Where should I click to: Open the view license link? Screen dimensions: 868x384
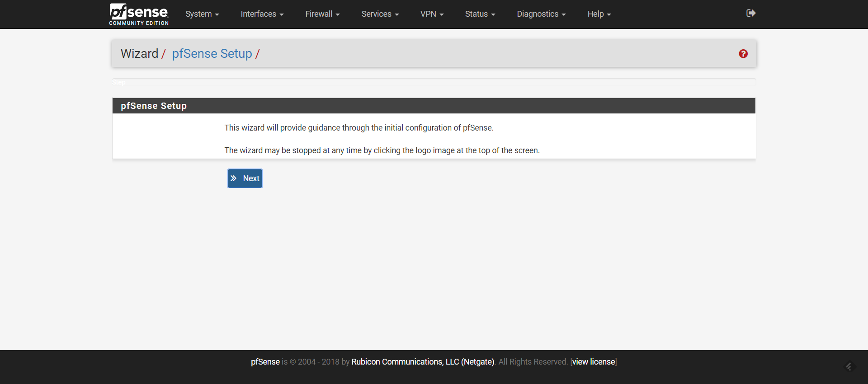[x=594, y=362]
